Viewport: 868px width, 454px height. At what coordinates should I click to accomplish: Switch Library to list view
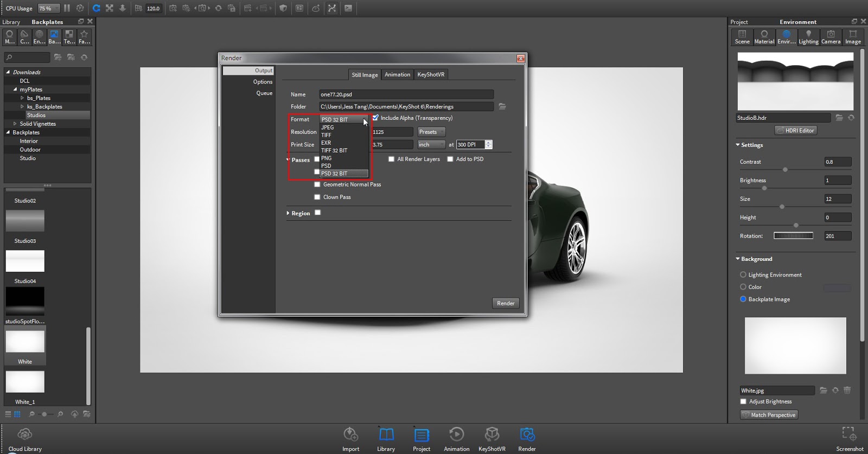pyautogui.click(x=8, y=414)
